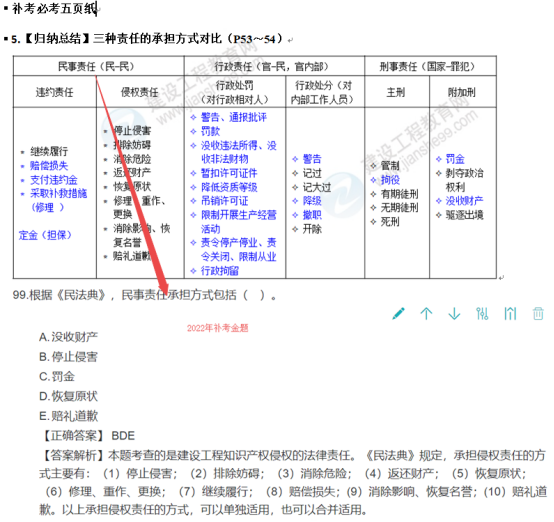This screenshot has width=554, height=522.
Task: Choose option D 恢复原状
Action: click(x=68, y=397)
